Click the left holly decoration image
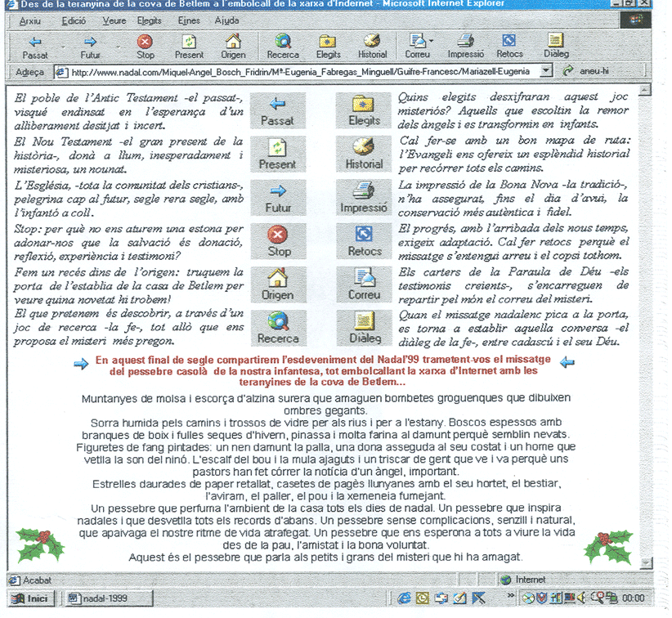This screenshot has height=618, width=672. (x=40, y=545)
